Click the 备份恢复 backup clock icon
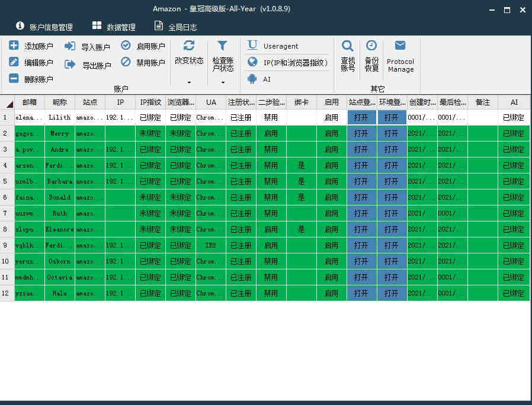This screenshot has width=532, height=405. pyautogui.click(x=371, y=46)
